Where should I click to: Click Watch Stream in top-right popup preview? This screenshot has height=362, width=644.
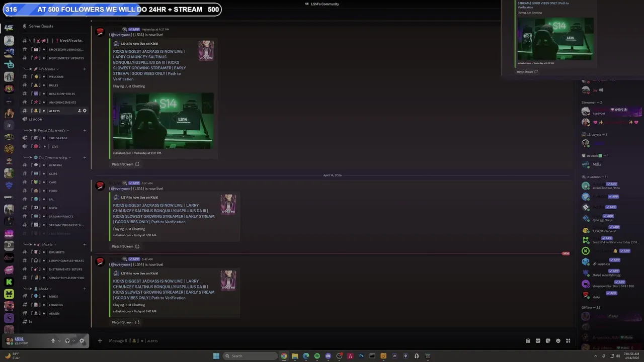click(527, 72)
